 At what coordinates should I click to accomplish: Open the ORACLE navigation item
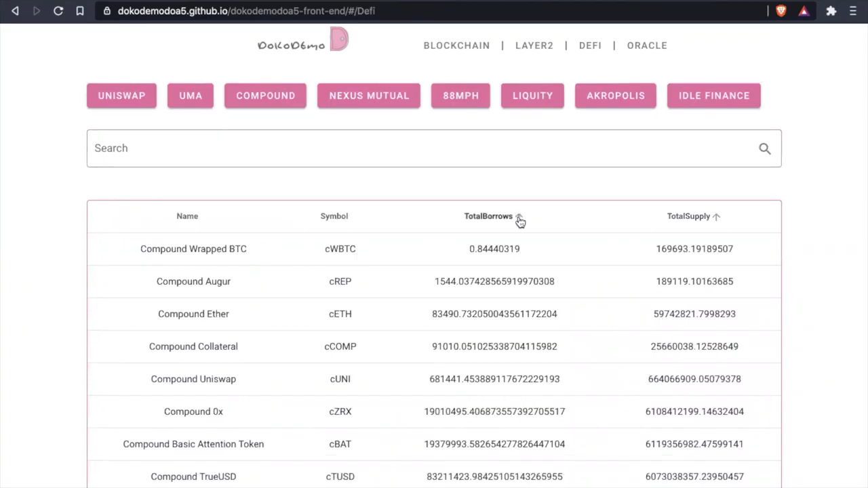click(x=647, y=45)
